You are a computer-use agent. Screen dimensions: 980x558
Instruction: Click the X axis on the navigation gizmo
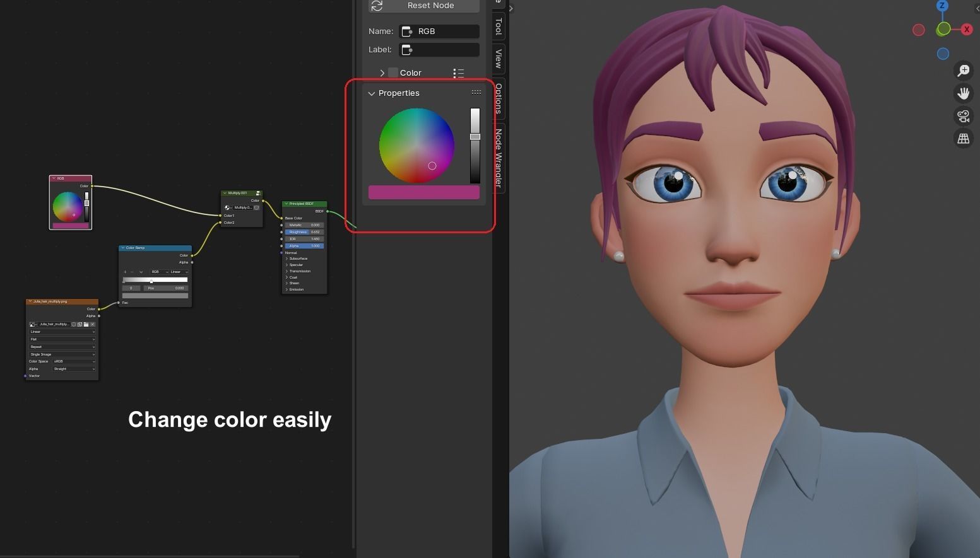(x=967, y=30)
